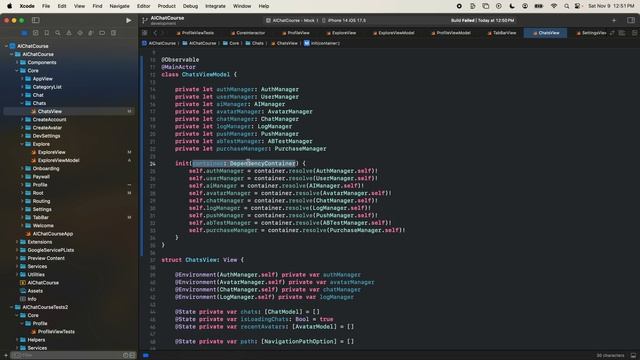Toggle the navigator sidebar panel icon

coord(36,20)
